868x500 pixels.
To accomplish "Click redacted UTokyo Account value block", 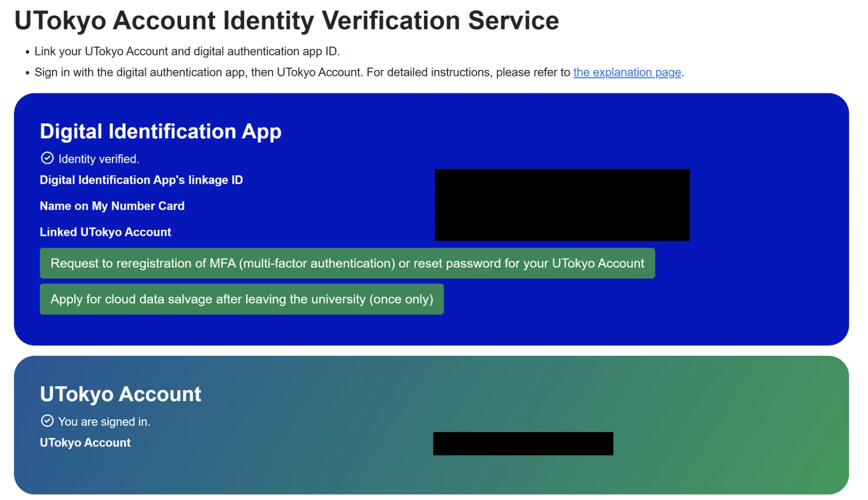I will point(523,444).
